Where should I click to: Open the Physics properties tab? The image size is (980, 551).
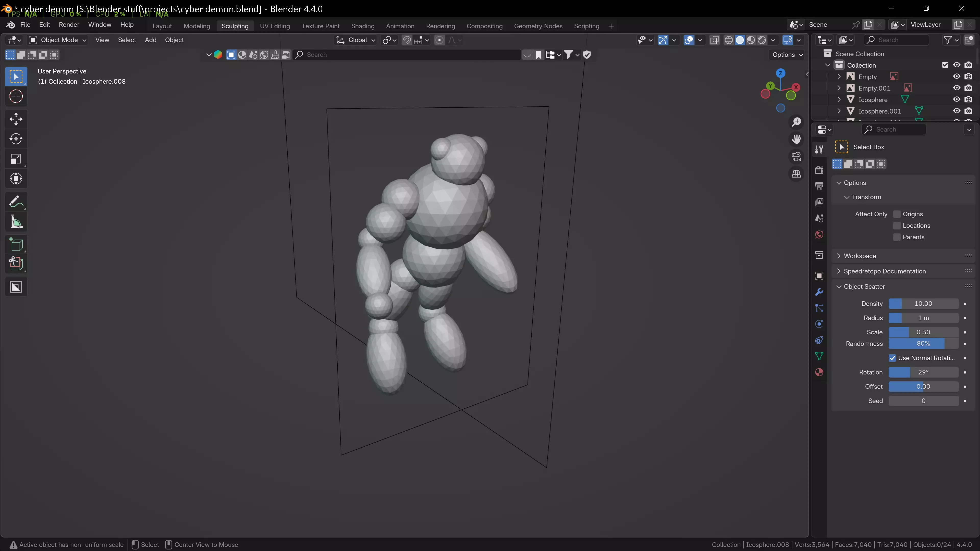point(819,324)
